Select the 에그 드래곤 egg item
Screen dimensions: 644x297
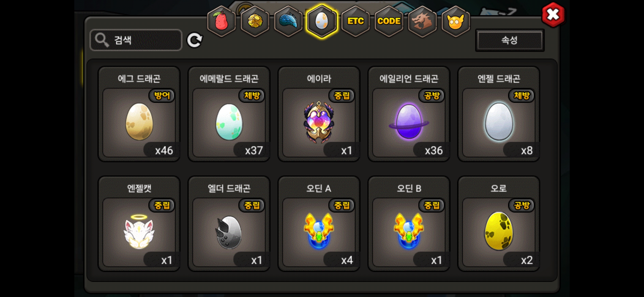click(x=139, y=114)
